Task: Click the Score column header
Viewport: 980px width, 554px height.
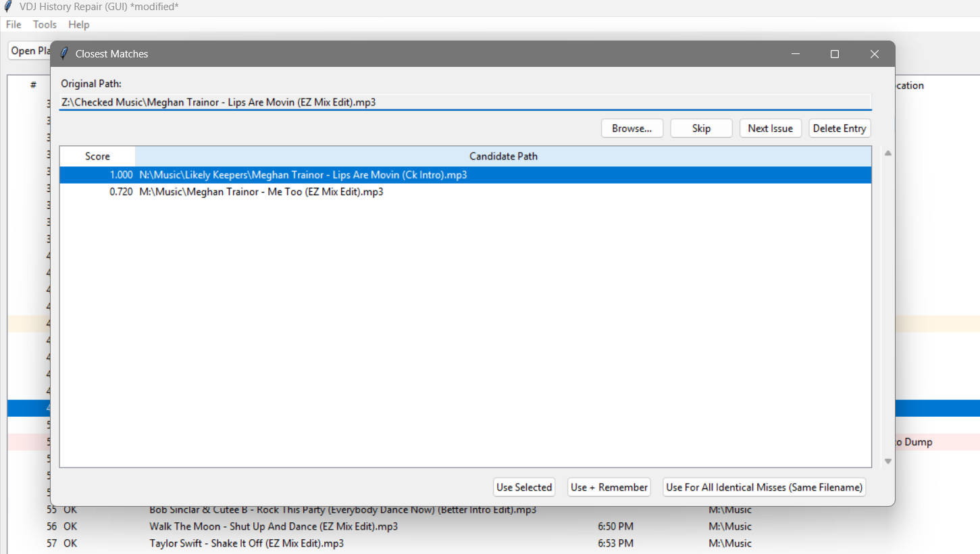Action: [x=97, y=156]
